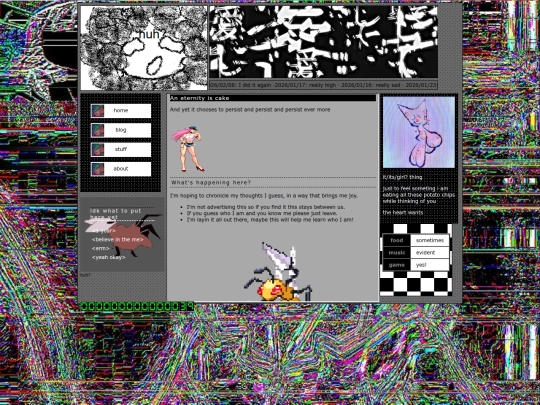Viewport: 540px width, 405px height.
Task: Click the 'I'm not advertising this' bullet
Action: tap(266, 207)
